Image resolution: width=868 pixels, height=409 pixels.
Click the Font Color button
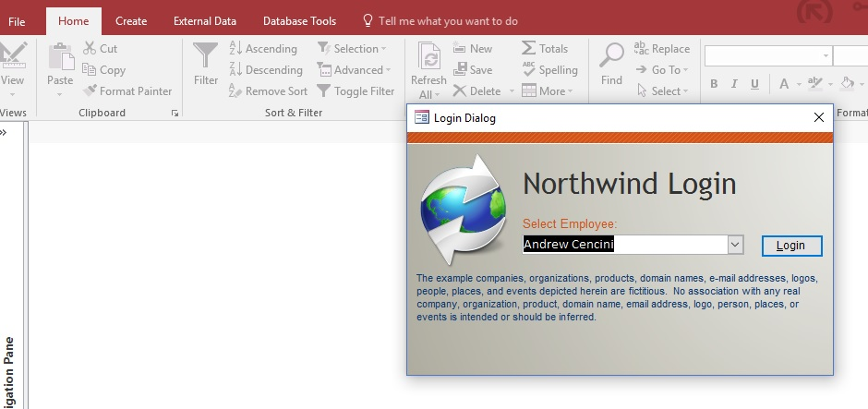click(784, 84)
